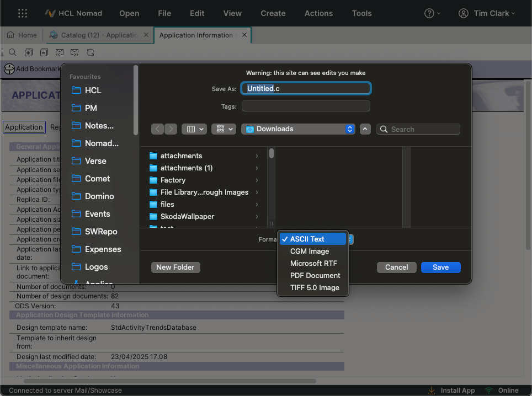This screenshot has width=532, height=396.
Task: Open the column view mode selector
Action: click(194, 129)
